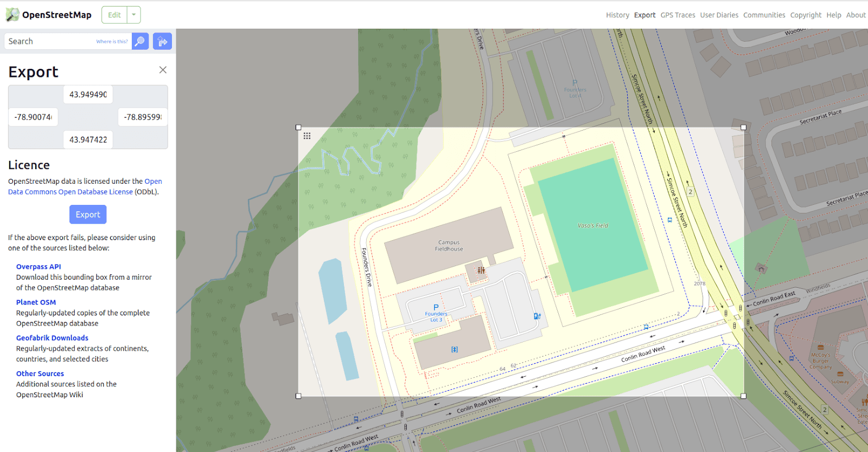Open directions with the arrow icon
The image size is (868, 452).
click(x=162, y=41)
